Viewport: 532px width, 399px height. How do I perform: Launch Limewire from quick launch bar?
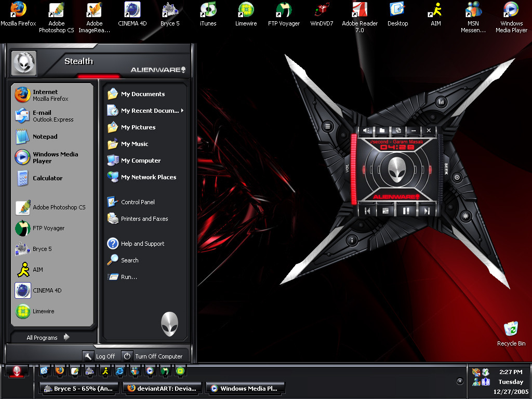180,371
